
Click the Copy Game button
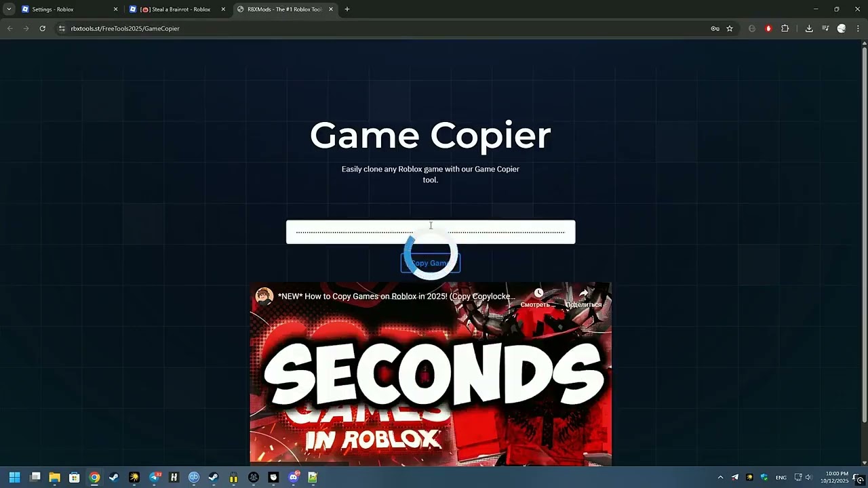[x=431, y=263]
